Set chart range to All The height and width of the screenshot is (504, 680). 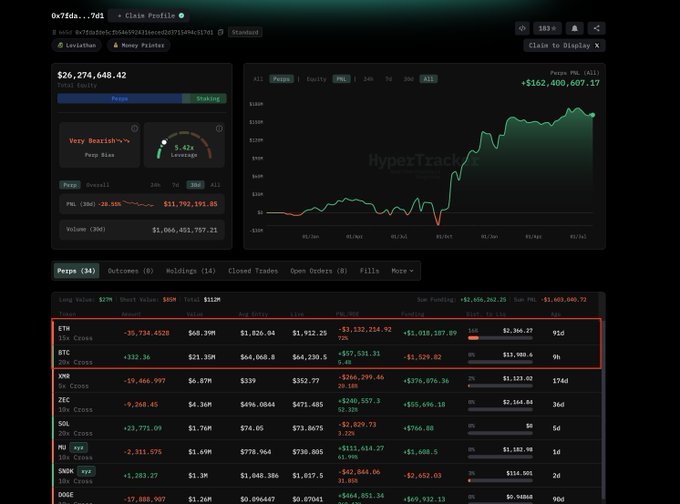tap(428, 79)
